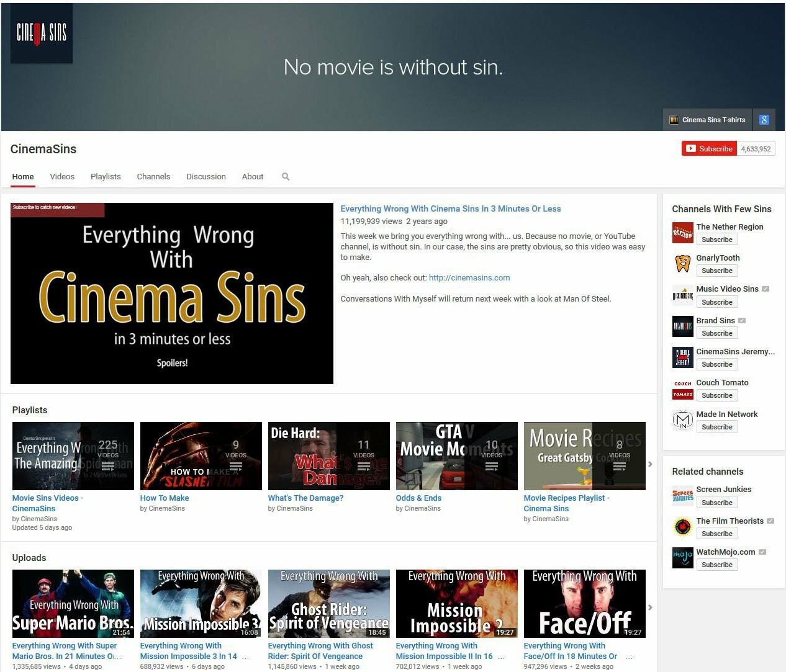Image resolution: width=786 pixels, height=672 pixels.
Task: Open the Couch Tomato channel avatar
Action: click(683, 389)
